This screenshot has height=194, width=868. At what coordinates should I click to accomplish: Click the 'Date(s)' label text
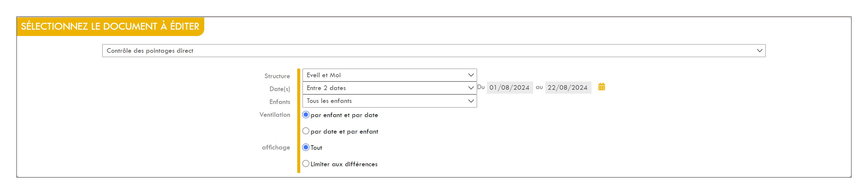pos(280,89)
